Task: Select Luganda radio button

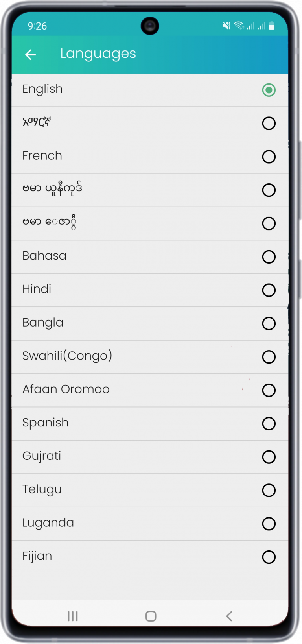Action: click(x=269, y=524)
